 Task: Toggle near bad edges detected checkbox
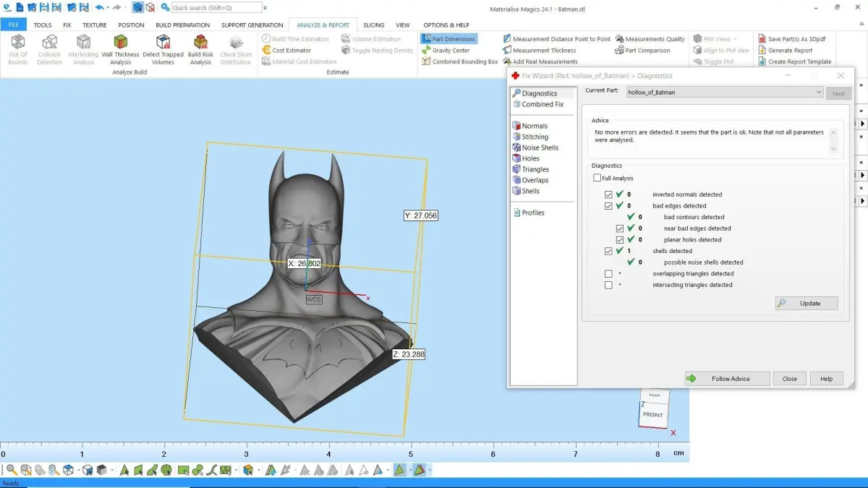(x=620, y=228)
